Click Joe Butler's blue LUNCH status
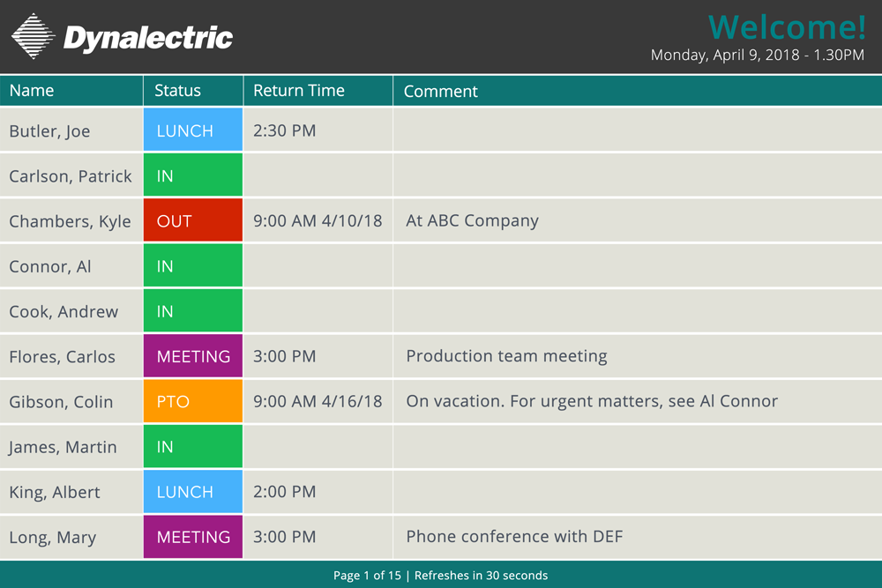Image resolution: width=882 pixels, height=588 pixels. pyautogui.click(x=193, y=130)
